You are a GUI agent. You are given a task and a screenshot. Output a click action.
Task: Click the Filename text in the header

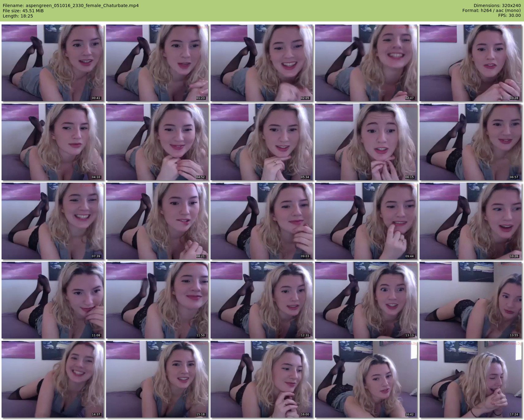(70, 6)
